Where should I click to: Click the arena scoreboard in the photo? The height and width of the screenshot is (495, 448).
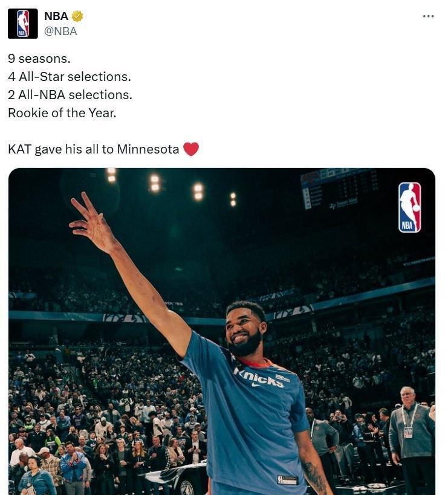[339, 189]
